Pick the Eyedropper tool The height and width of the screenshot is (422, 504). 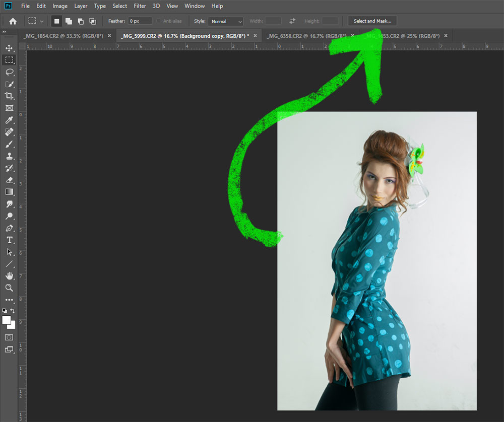pyautogui.click(x=9, y=120)
